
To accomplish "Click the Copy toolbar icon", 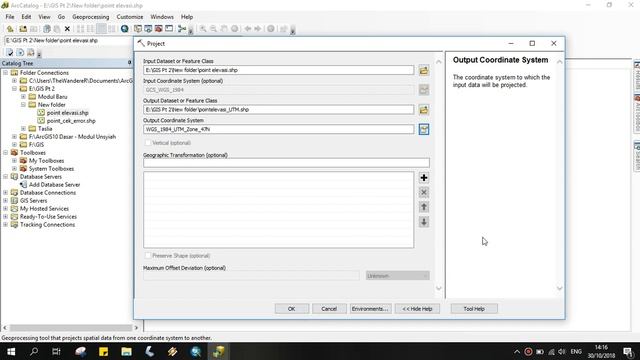I will [x=47, y=29].
